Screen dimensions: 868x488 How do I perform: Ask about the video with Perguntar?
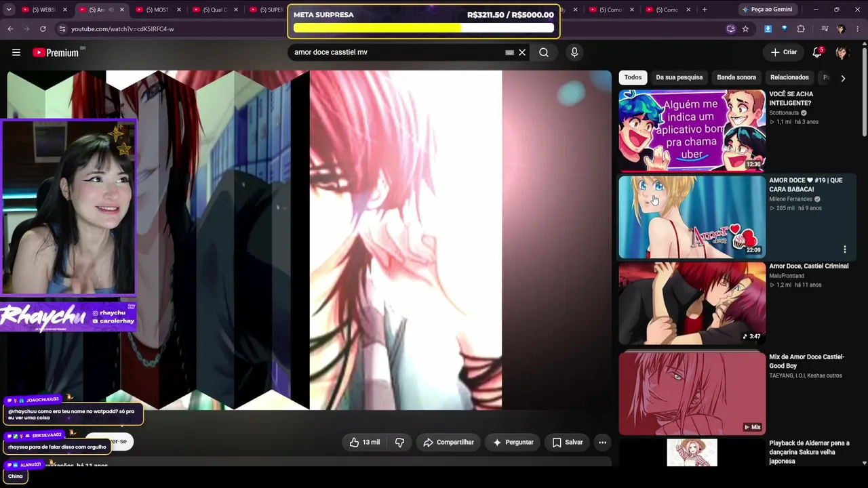(513, 442)
